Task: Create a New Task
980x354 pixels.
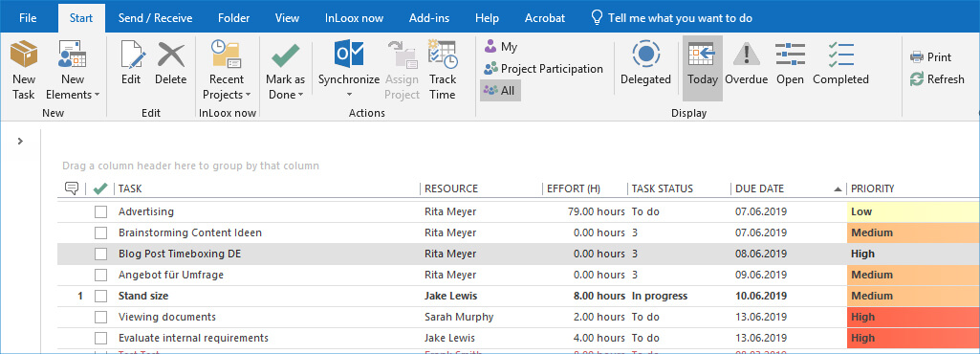Action: pyautogui.click(x=24, y=70)
